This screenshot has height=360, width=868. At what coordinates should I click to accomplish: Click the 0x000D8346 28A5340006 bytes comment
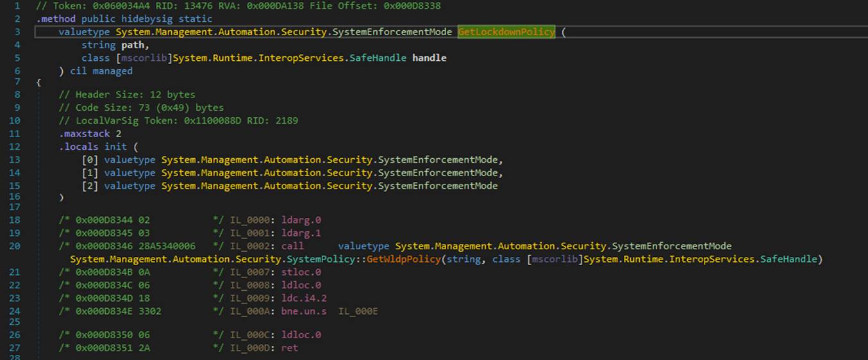pos(140,246)
